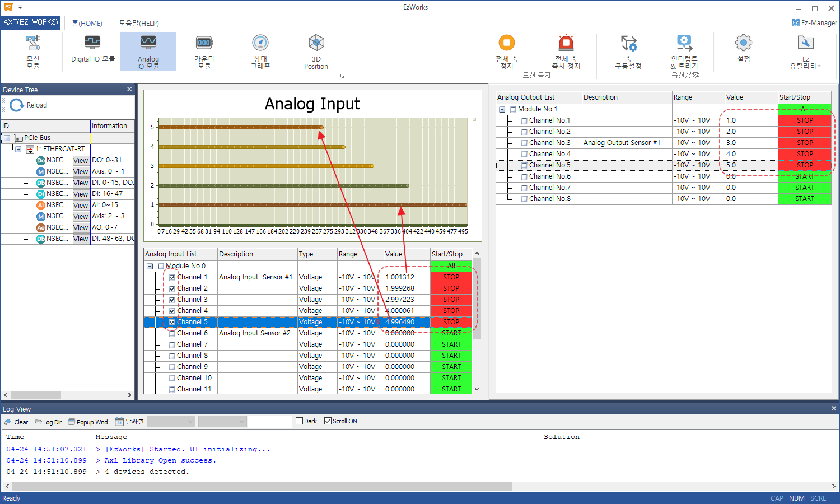Click All button for Module No.0
Viewport: 840px width, 504px height.
(451, 266)
